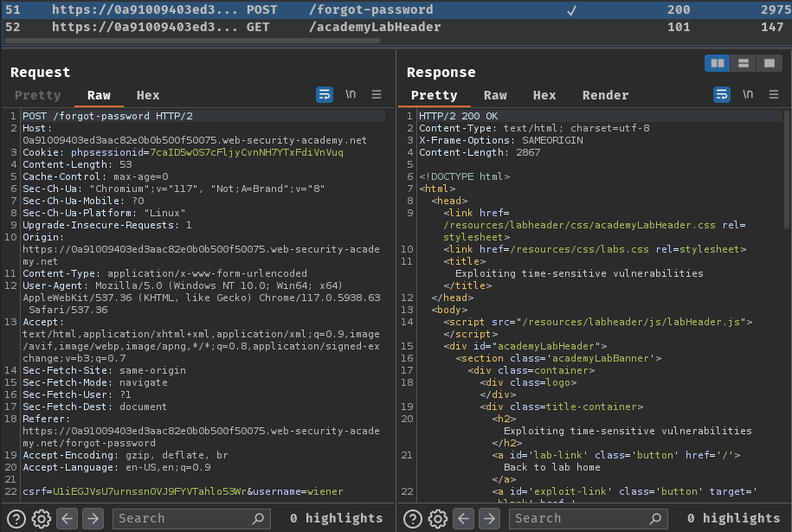Click the Response search magnifier icon
The height and width of the screenshot is (532, 792).
point(655,518)
